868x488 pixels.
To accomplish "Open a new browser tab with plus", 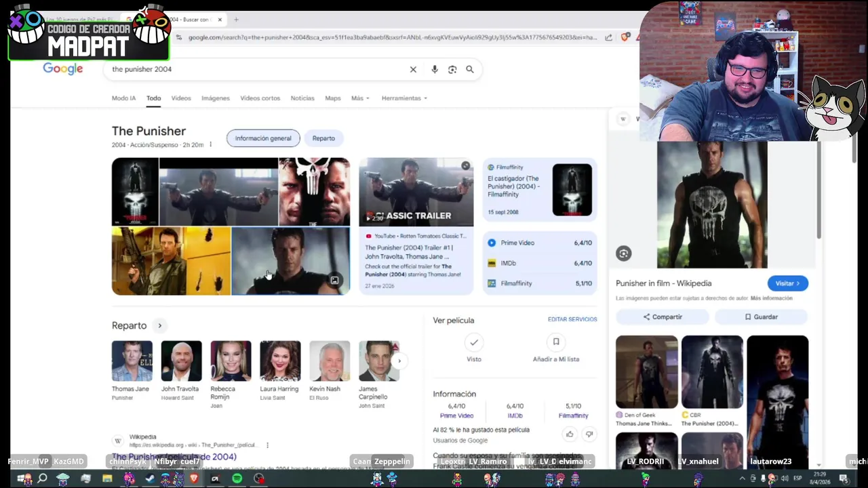I will click(236, 19).
